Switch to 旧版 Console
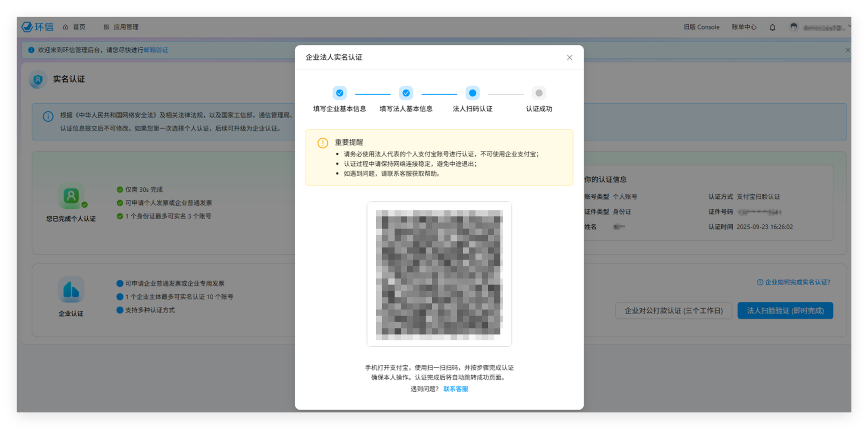868x429 pixels. point(701,27)
